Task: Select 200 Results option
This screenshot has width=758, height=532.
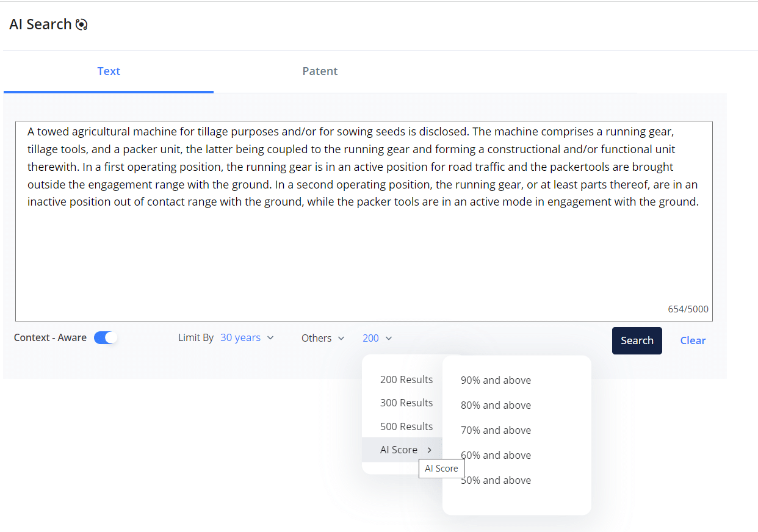Action: (x=406, y=379)
